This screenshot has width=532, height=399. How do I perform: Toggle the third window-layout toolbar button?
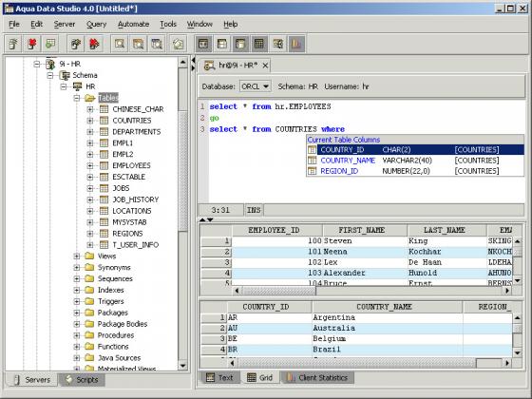(240, 44)
